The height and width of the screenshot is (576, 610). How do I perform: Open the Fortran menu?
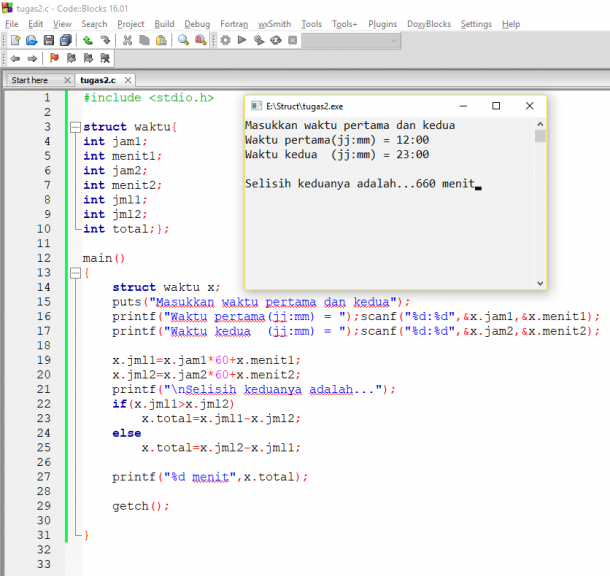coord(234,24)
